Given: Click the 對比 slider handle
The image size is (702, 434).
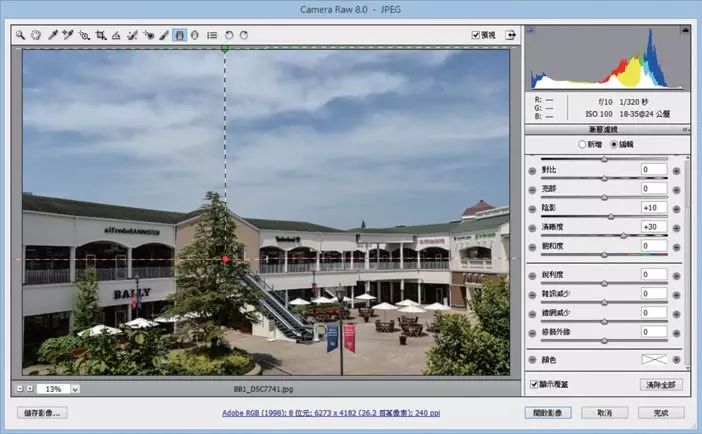Looking at the screenshot, I should [x=604, y=179].
